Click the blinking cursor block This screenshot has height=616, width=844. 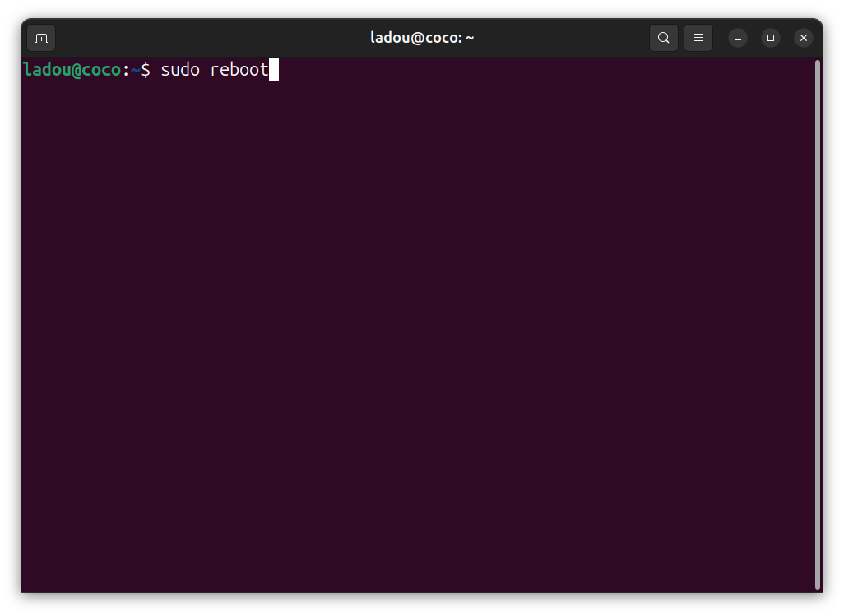point(274,69)
